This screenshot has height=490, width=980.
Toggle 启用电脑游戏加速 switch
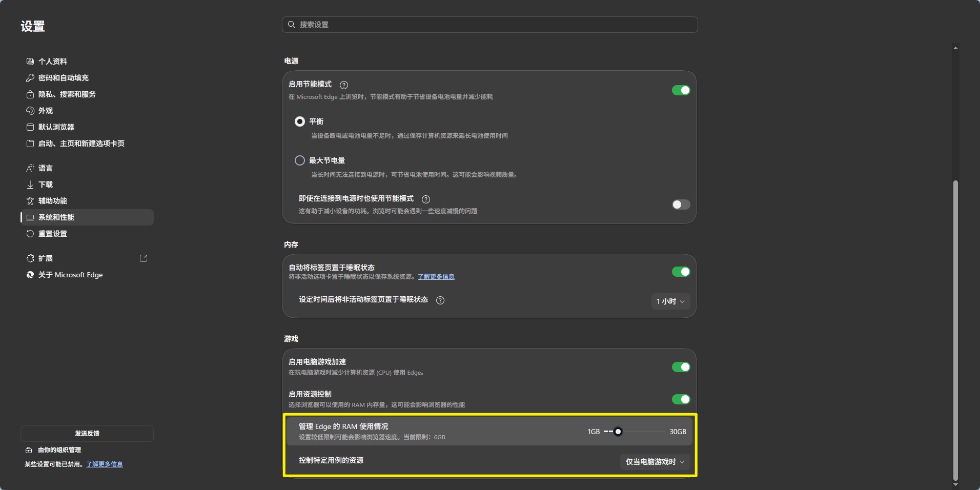[x=681, y=367]
